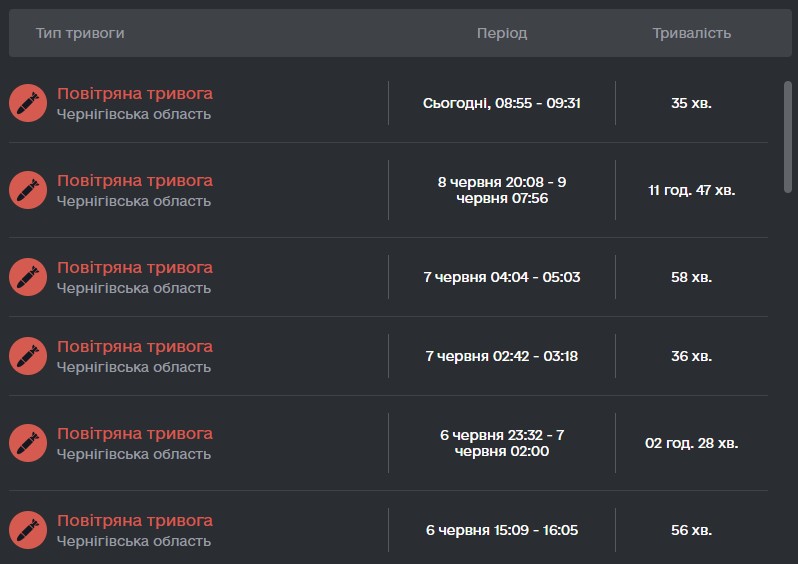Sort by the Тривалість column header
This screenshot has width=798, height=564.
tap(692, 33)
